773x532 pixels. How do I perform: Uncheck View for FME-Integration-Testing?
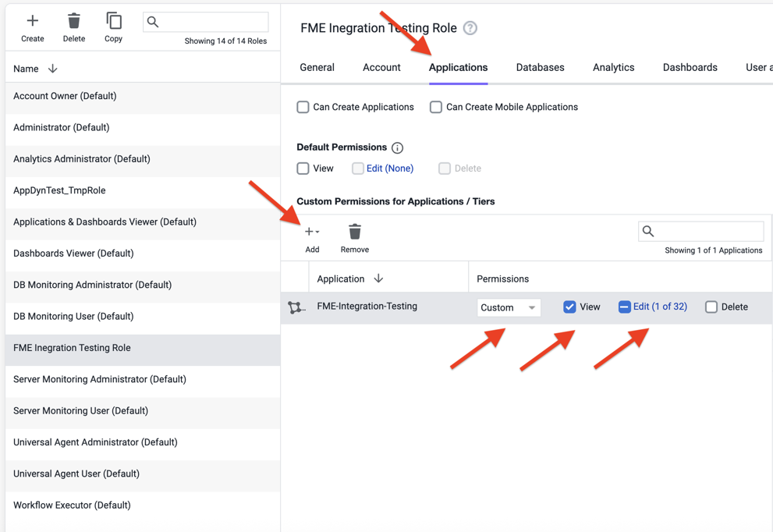click(569, 307)
